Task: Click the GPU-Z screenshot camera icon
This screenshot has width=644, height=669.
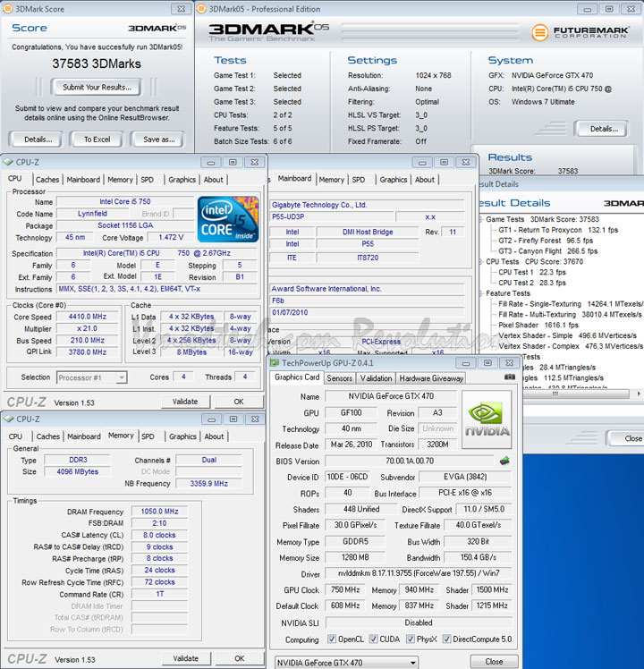Action: 510,377
